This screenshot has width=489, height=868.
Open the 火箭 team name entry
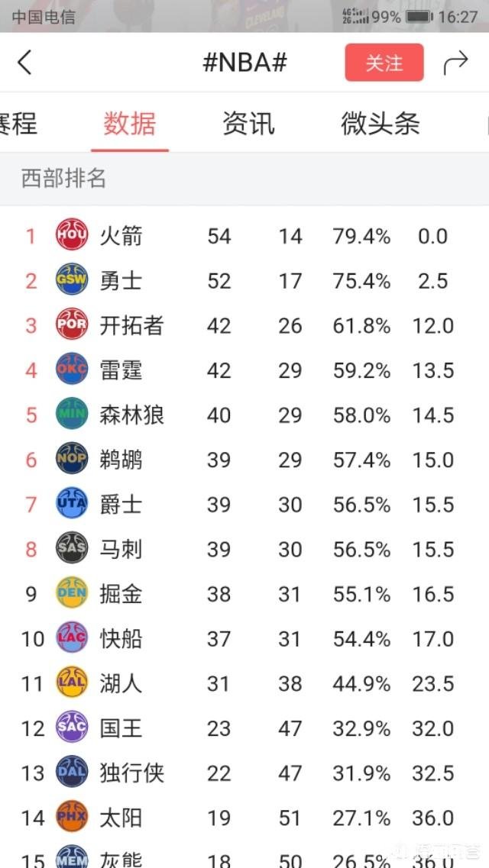(122, 236)
